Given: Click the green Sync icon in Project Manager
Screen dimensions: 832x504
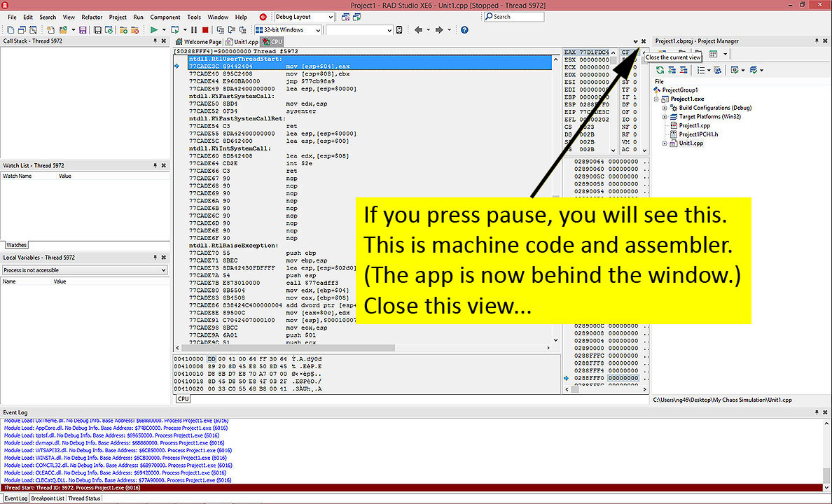Looking at the screenshot, I should (660, 70).
